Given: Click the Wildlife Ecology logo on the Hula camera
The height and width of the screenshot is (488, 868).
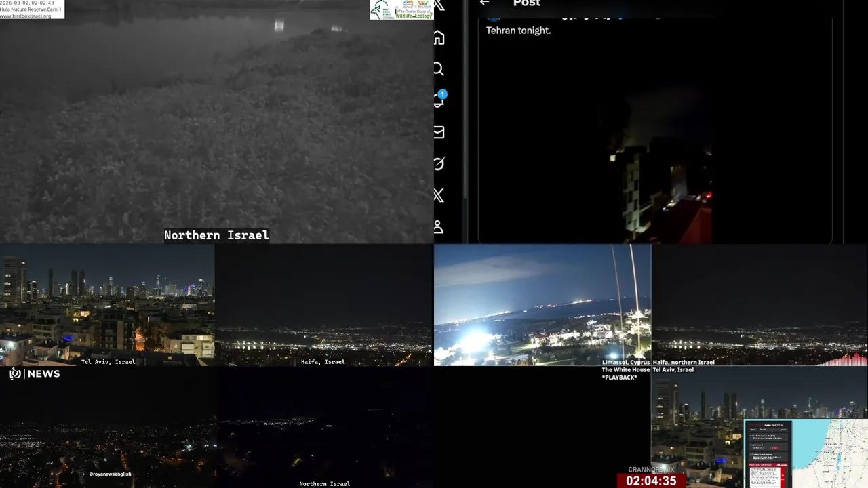Looking at the screenshot, I should point(401,9).
